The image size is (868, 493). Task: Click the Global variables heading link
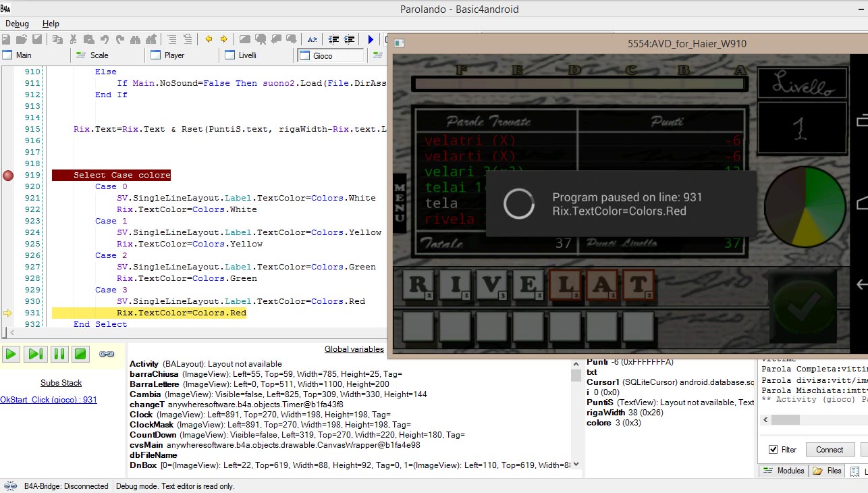click(354, 349)
